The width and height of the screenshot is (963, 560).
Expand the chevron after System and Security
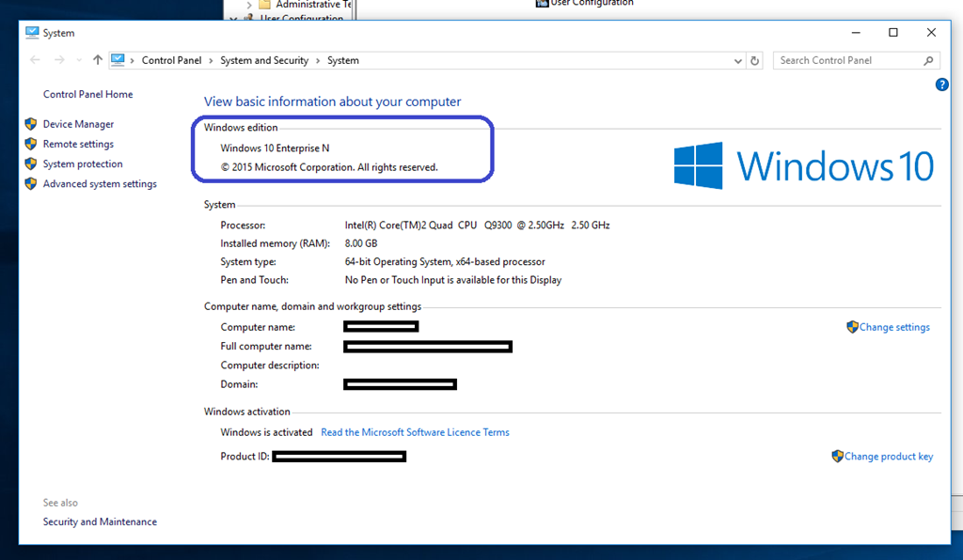[x=318, y=61]
